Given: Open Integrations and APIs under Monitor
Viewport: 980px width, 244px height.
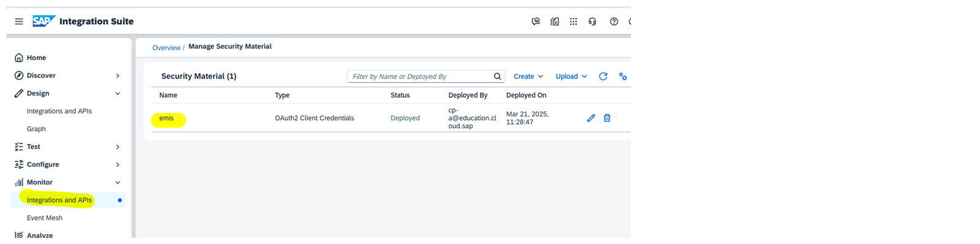Looking at the screenshot, I should [x=59, y=200].
